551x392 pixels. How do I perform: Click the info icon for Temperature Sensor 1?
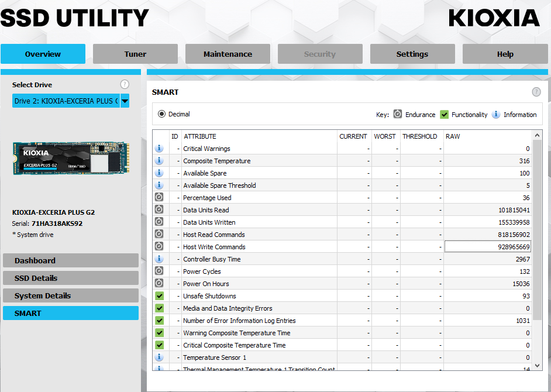[x=159, y=357]
